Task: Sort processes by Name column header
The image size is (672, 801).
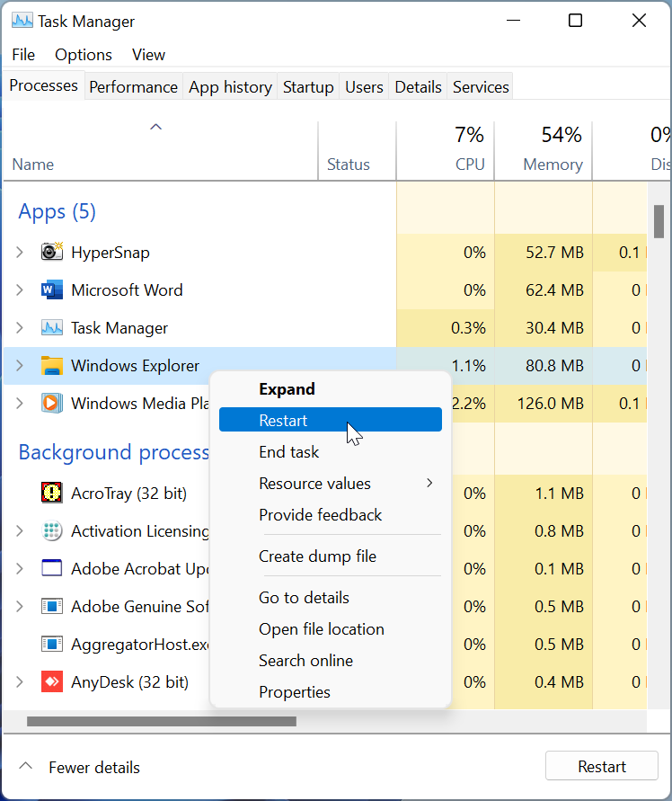Action: pos(160,151)
